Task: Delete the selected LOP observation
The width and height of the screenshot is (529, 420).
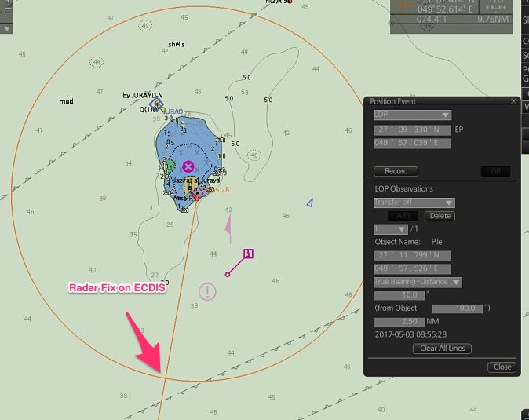Action: coord(440,216)
